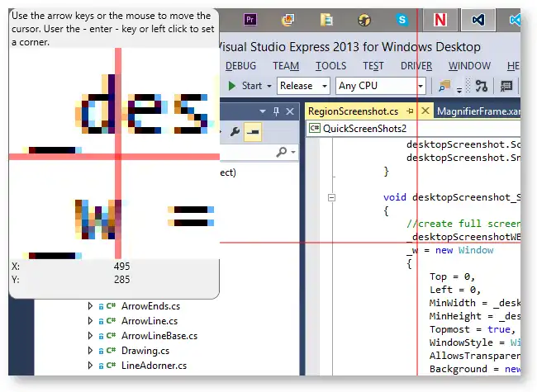The width and height of the screenshot is (537, 392).
Task: Click the 'Top = 0,' code line
Action: click(452, 276)
